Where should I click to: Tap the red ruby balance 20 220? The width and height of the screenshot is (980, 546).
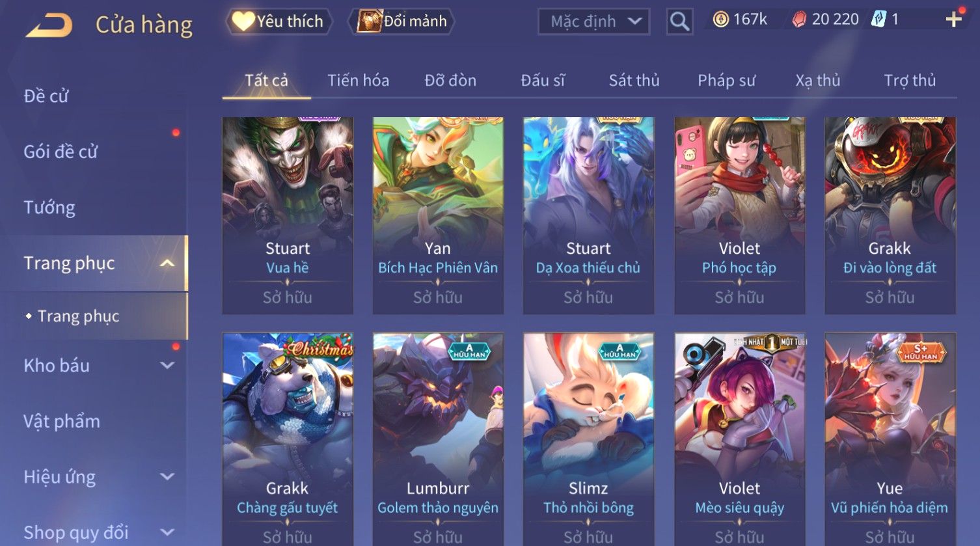coord(825,20)
